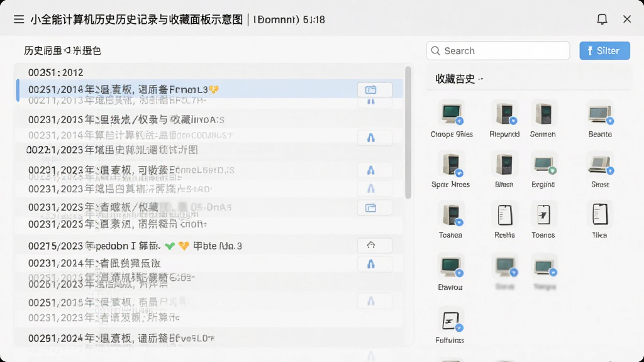Open the Sprte Hroes favorite icon
The height and width of the screenshot is (362, 644).
point(451,164)
